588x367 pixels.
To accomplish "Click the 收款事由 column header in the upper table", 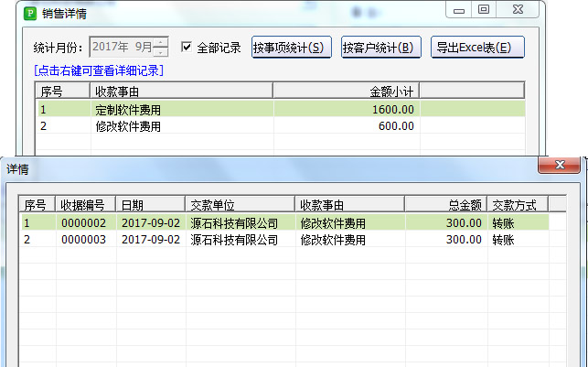I will coord(181,92).
